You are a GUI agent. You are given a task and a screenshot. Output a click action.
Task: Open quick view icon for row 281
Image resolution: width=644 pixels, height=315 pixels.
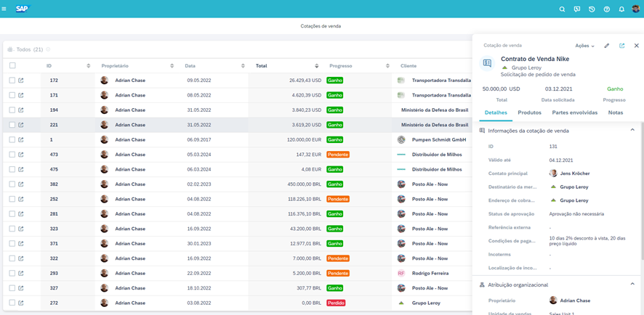pyautogui.click(x=21, y=213)
